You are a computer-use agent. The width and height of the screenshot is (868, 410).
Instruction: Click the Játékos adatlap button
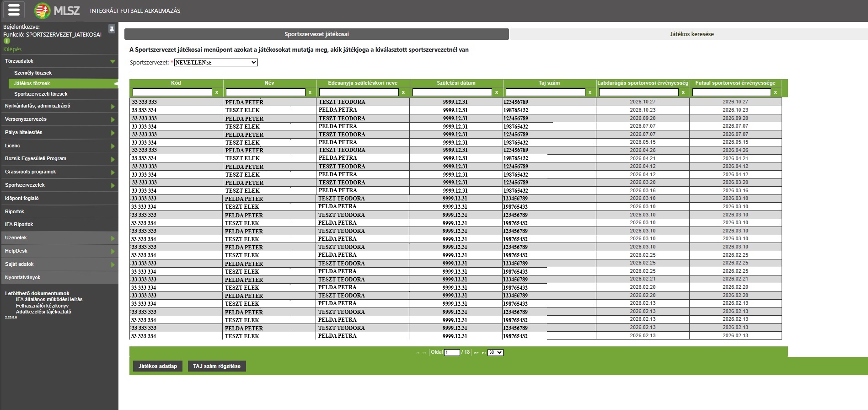tap(157, 366)
